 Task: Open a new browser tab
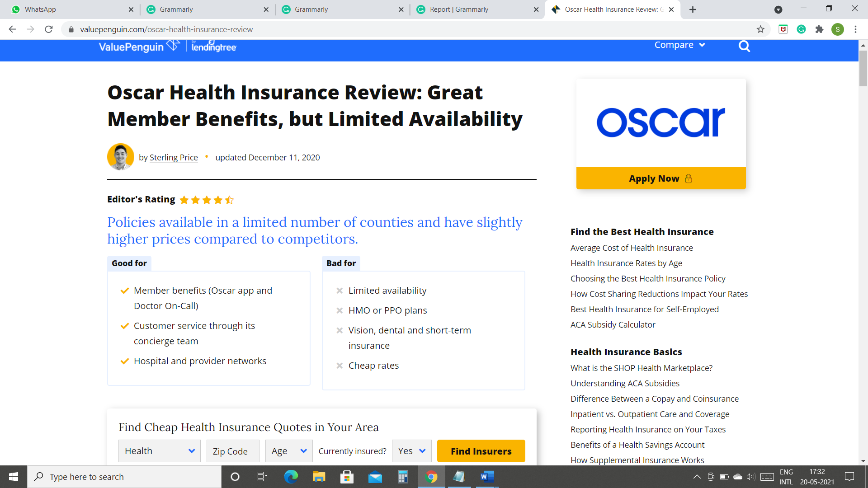[693, 9]
